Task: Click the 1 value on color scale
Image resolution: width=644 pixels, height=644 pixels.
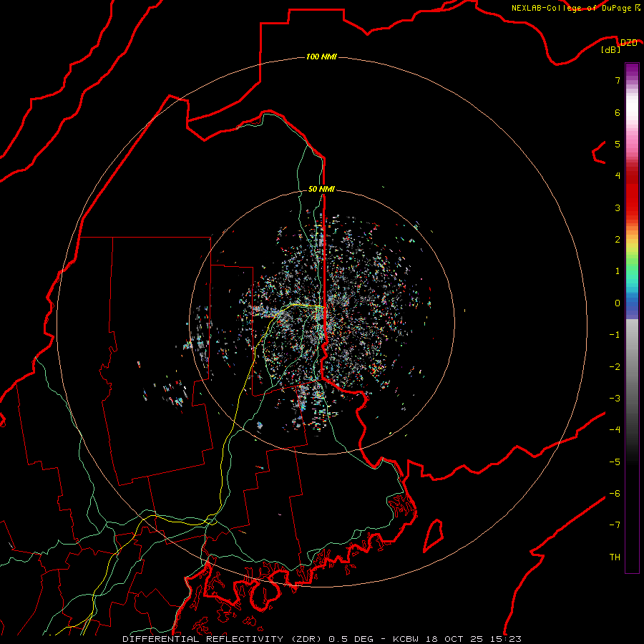Action: [x=618, y=271]
